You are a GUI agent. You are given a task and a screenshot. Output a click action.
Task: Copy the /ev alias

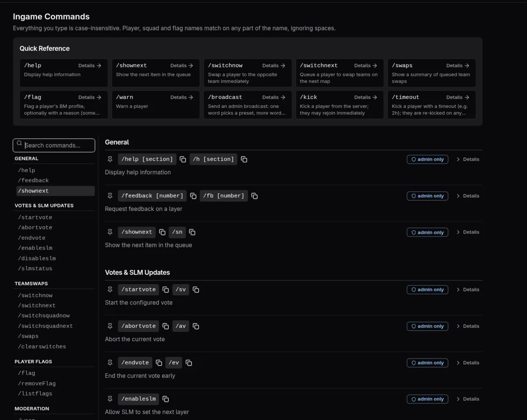[188, 363]
